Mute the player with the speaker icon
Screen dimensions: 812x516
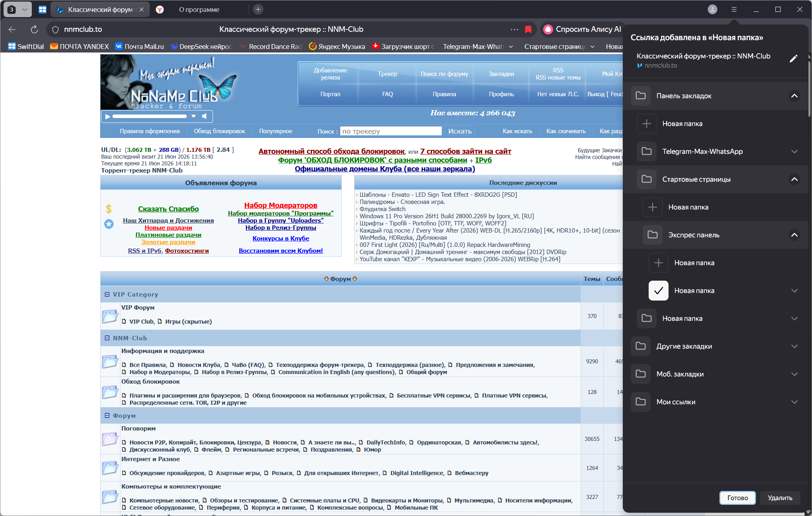pyautogui.click(x=204, y=116)
